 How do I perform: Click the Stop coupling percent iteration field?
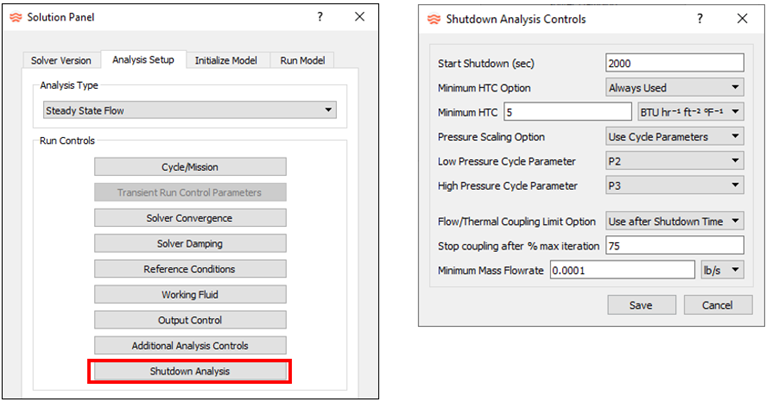point(675,245)
